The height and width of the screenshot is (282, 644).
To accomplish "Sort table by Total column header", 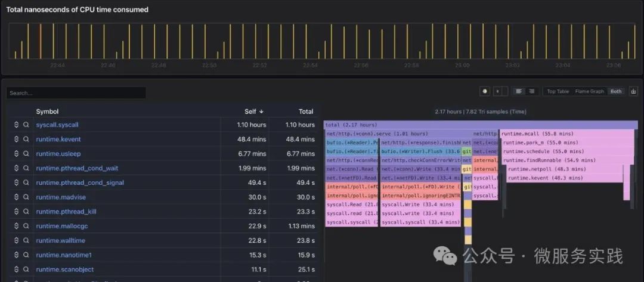I will click(305, 111).
